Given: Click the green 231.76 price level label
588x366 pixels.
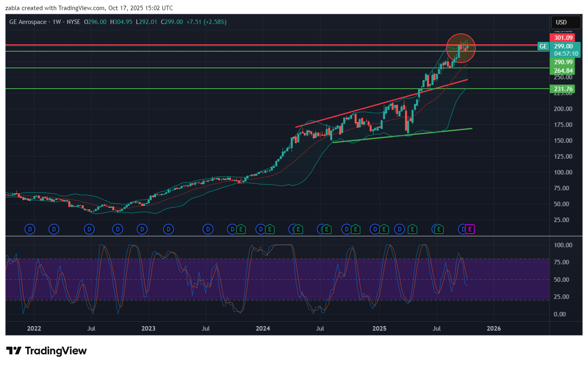Looking at the screenshot, I should pyautogui.click(x=563, y=89).
